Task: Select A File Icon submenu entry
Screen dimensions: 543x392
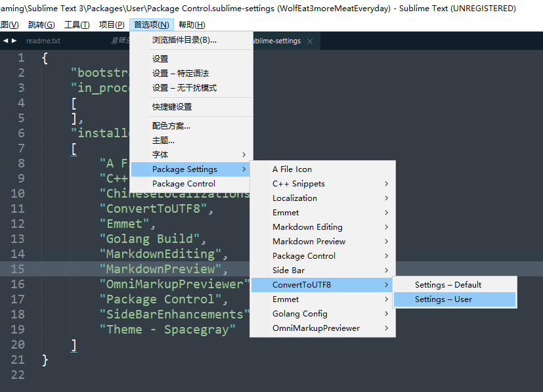Action: tap(323, 169)
